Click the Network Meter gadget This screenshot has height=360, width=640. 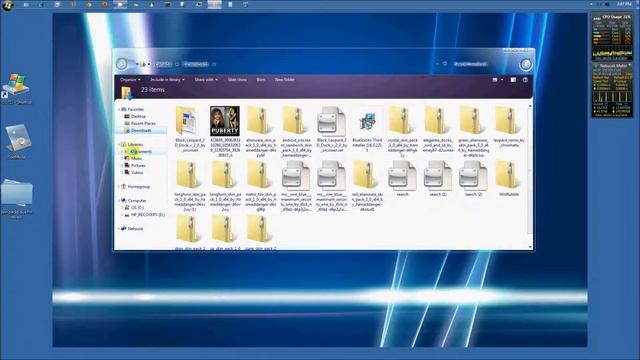click(x=612, y=90)
